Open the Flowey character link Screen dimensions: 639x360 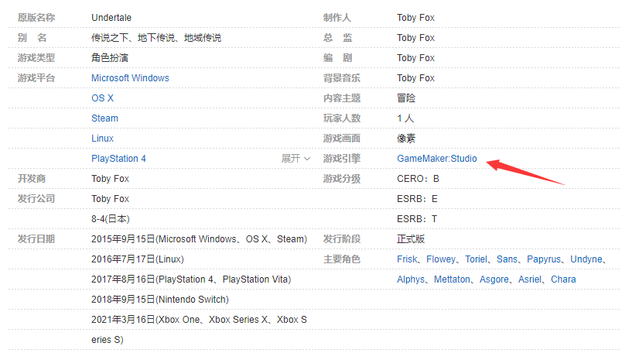tap(441, 259)
